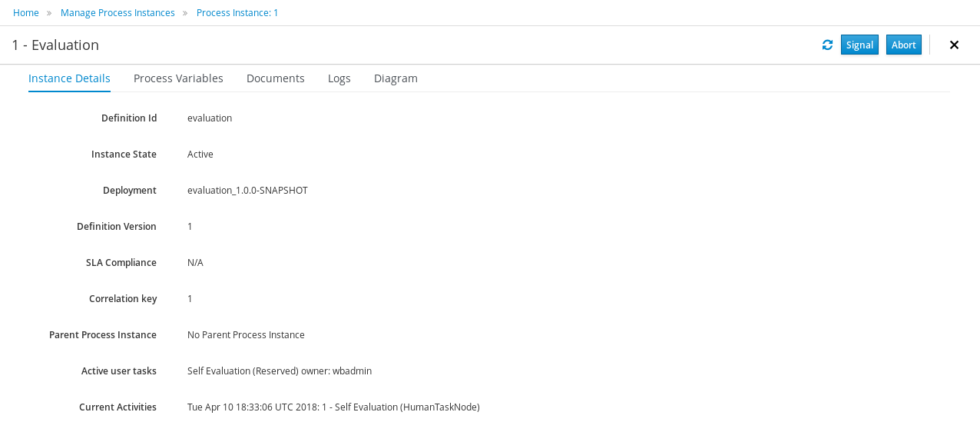Click the refresh icon beside Signal
Image resolution: width=980 pixels, height=442 pixels.
coord(827,45)
